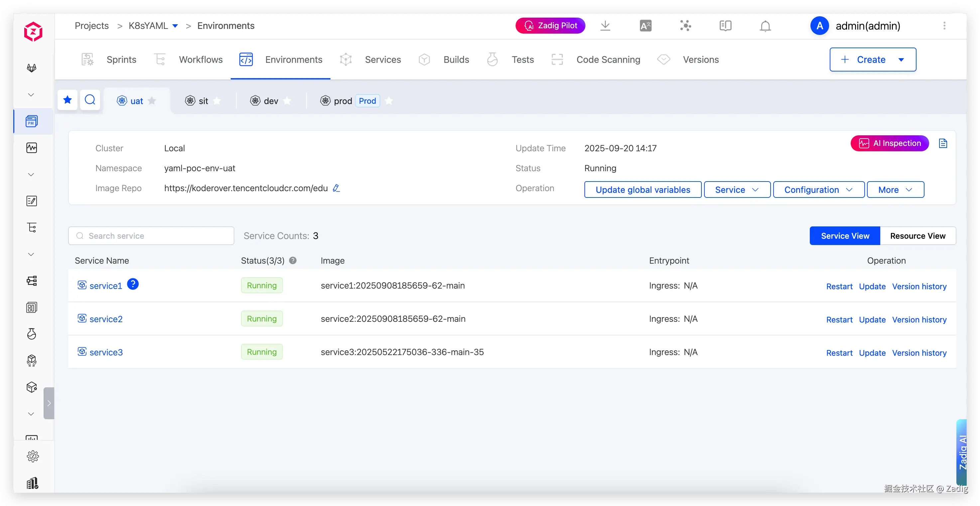Expand the Configuration dropdown button

click(x=818, y=190)
